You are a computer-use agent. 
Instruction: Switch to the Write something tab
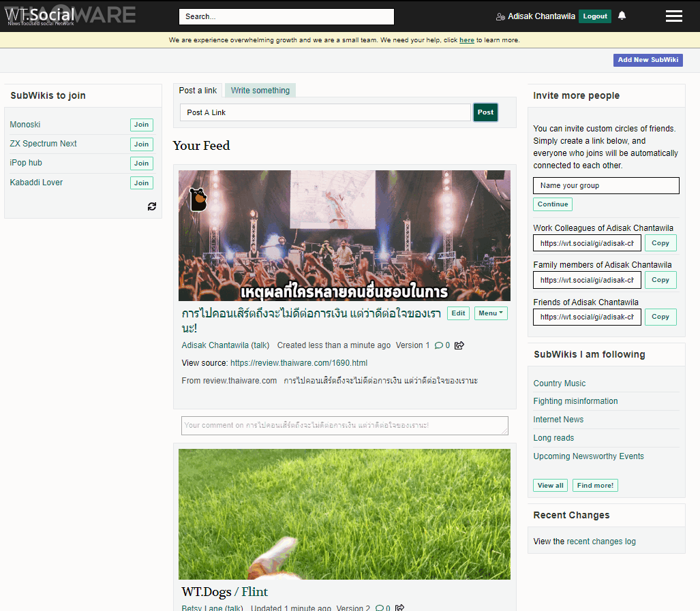[x=260, y=91]
